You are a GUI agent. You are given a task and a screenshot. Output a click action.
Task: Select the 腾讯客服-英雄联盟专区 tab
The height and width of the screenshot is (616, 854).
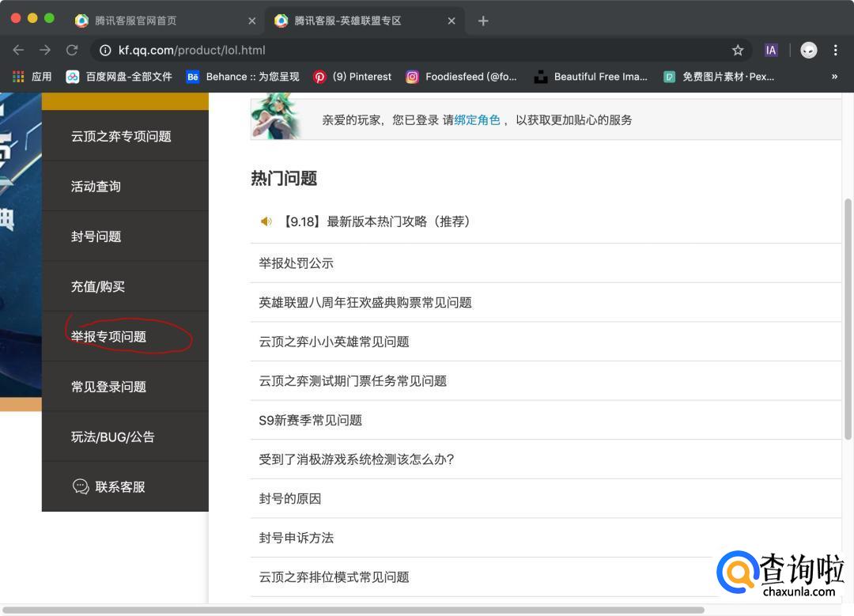[x=365, y=21]
